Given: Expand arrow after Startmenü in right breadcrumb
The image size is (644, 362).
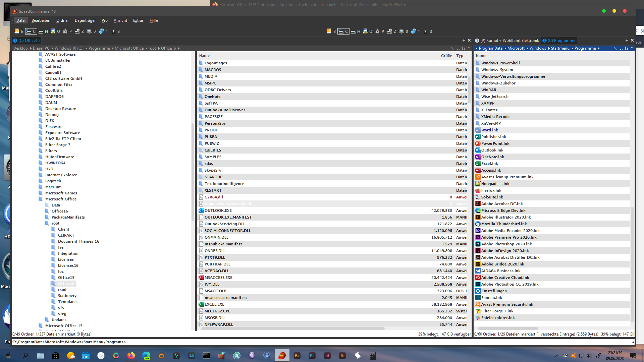Looking at the screenshot, I should pos(572,49).
